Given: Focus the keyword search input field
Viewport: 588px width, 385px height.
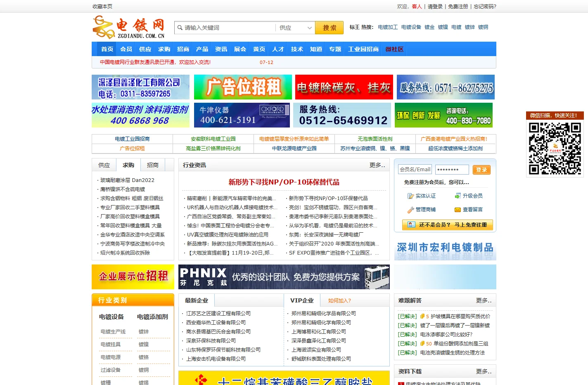Looking at the screenshot, I should tap(229, 28).
